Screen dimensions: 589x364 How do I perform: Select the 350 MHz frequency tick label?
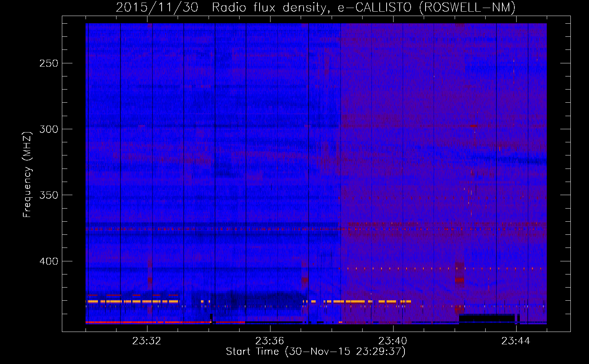coord(48,195)
